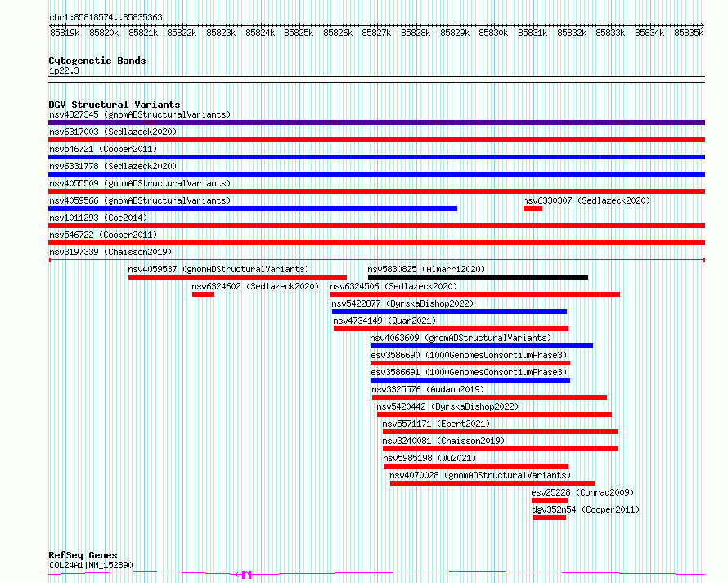Select nsv4059566 gnomAD variant label
The height and width of the screenshot is (583, 728).
tap(140, 200)
